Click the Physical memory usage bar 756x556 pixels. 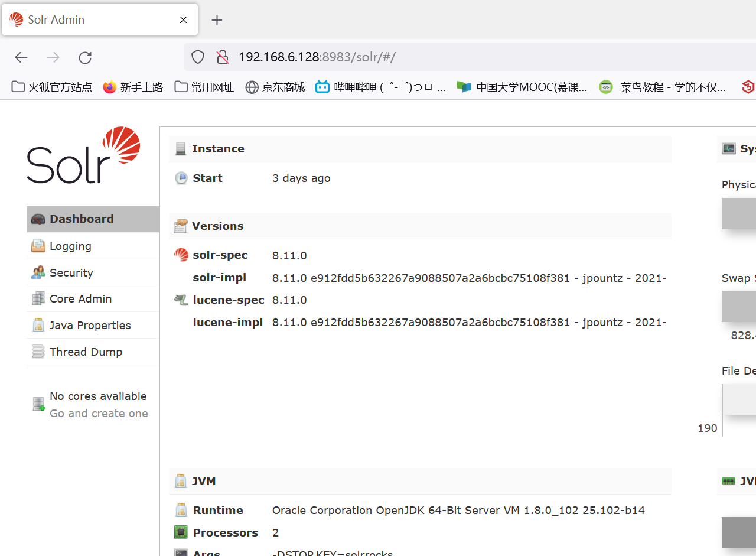739,213
